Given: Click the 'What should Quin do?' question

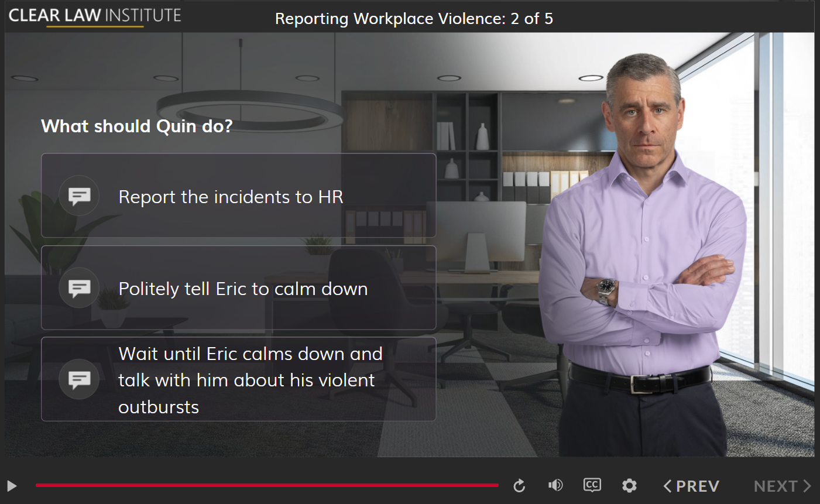Looking at the screenshot, I should [137, 126].
